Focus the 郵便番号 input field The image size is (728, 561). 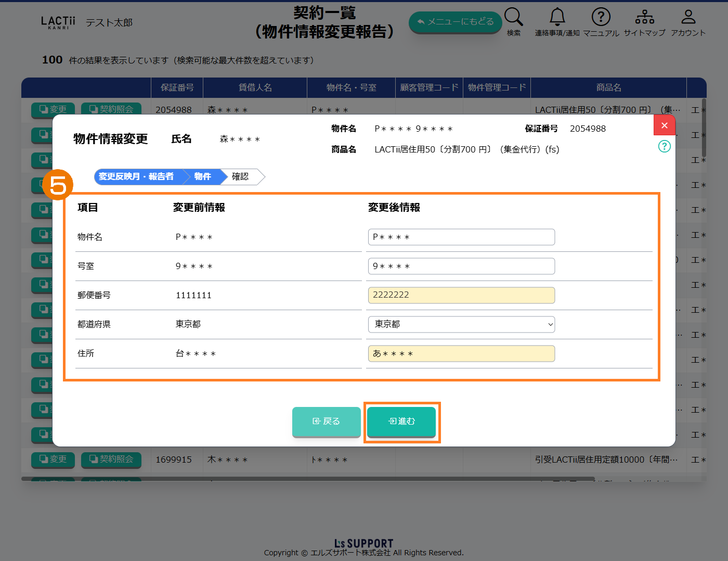pos(461,295)
